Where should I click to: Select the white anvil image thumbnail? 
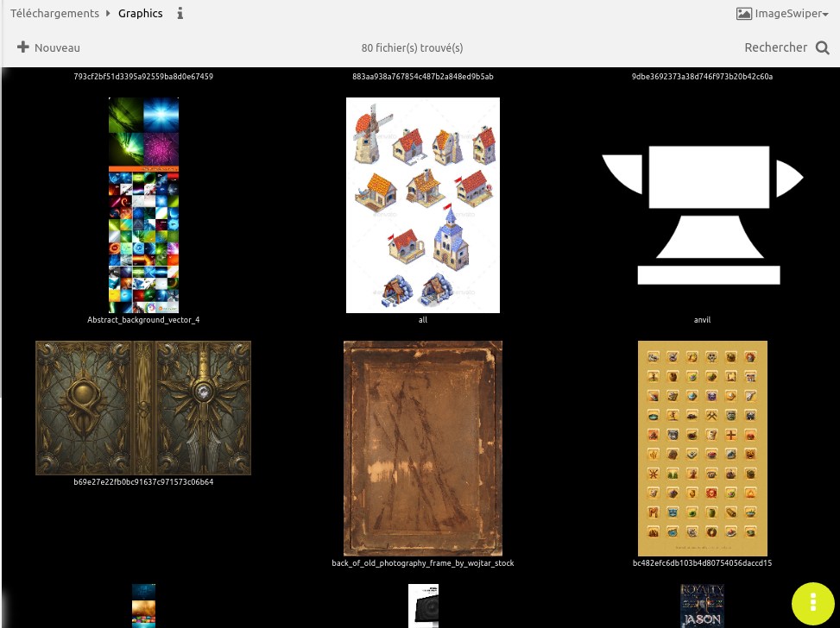pyautogui.click(x=703, y=215)
